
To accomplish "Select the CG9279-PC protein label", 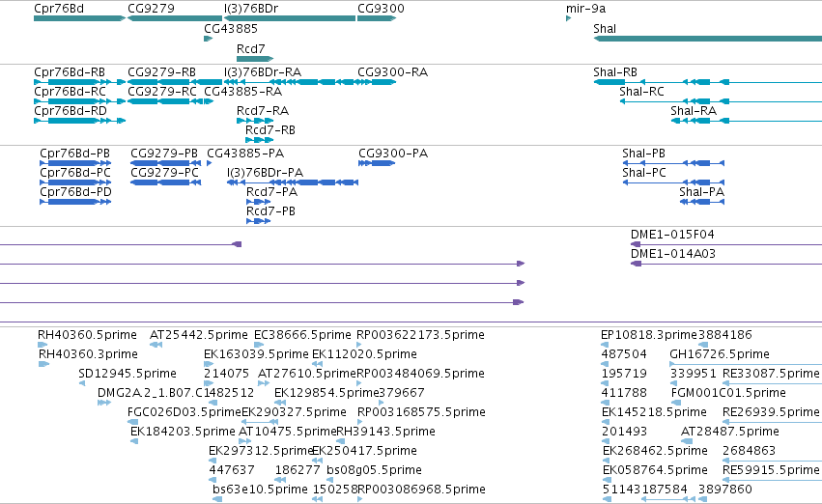I will coord(164,173).
